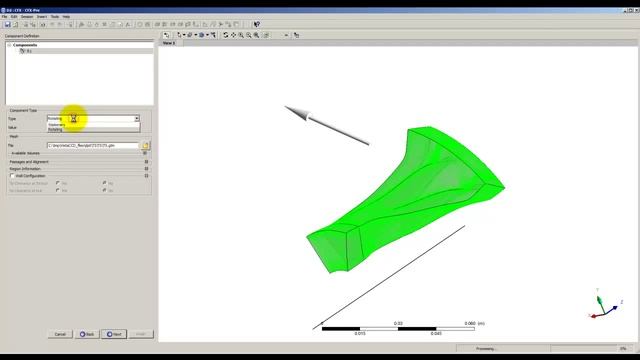Click the Save case icon in the toolbar

[7, 24]
